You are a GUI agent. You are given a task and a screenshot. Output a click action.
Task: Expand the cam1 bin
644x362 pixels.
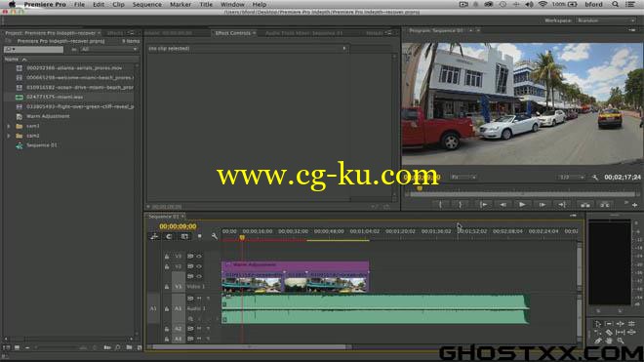click(x=9, y=126)
